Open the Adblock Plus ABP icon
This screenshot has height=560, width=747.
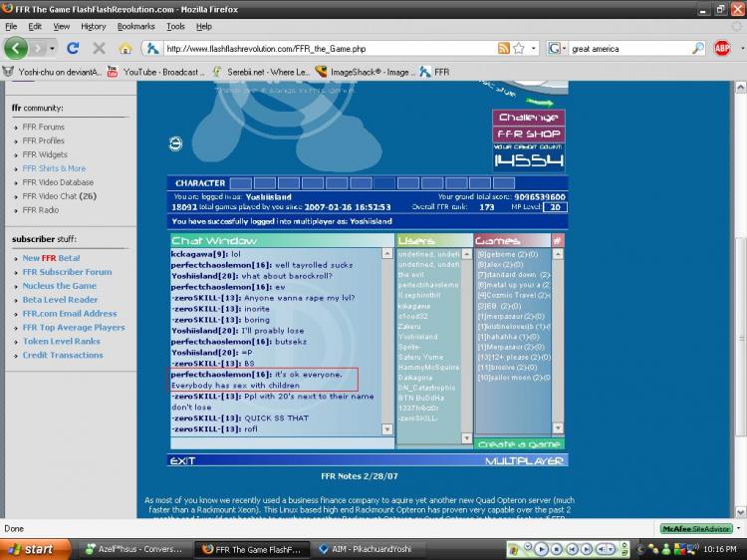click(x=721, y=48)
